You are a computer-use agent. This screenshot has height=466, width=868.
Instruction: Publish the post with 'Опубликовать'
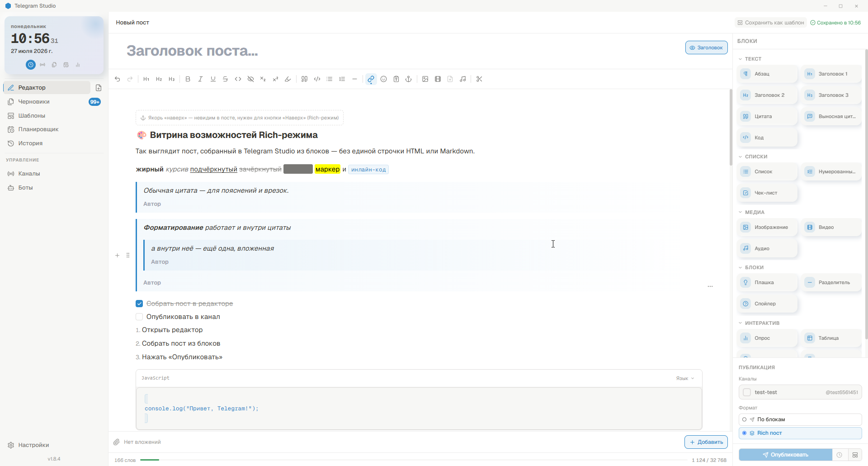pos(786,455)
